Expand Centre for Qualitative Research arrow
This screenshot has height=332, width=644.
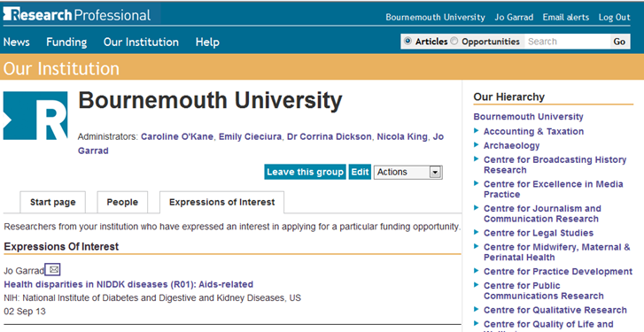click(x=477, y=309)
